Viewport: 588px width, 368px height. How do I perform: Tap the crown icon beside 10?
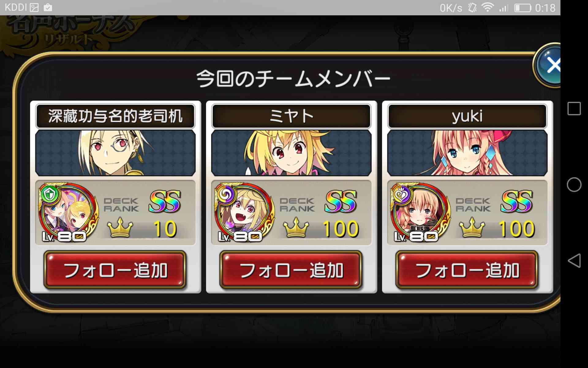[x=120, y=227]
